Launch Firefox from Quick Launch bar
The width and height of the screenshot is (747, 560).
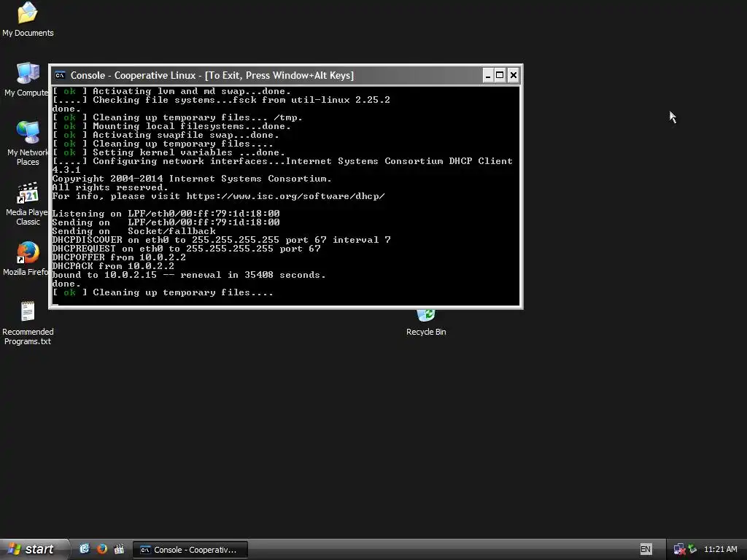(x=101, y=549)
